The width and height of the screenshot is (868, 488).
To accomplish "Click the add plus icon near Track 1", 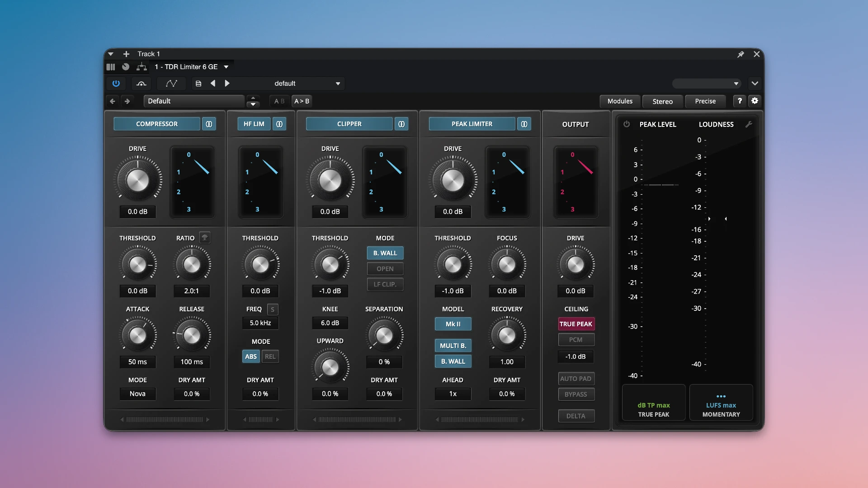I will [126, 54].
